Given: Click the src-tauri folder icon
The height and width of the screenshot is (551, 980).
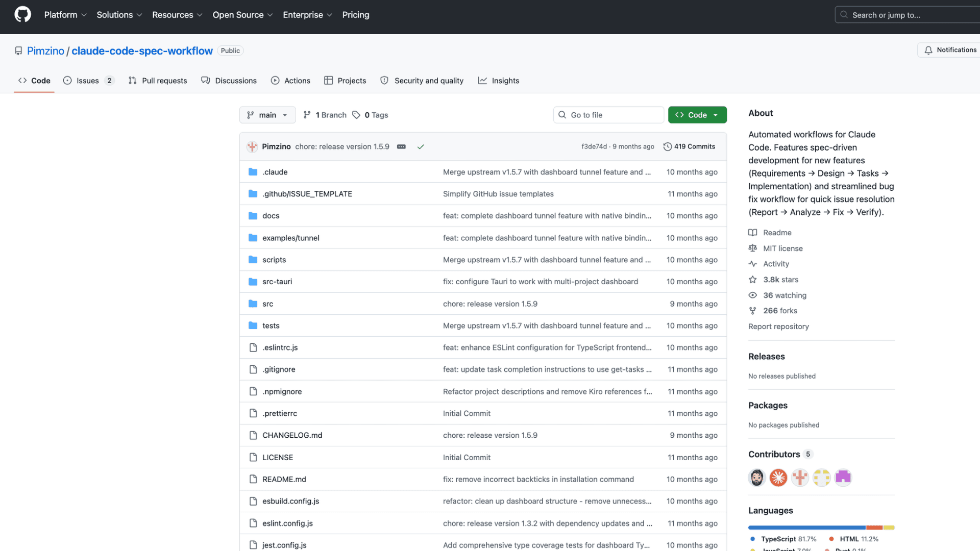Looking at the screenshot, I should point(253,282).
